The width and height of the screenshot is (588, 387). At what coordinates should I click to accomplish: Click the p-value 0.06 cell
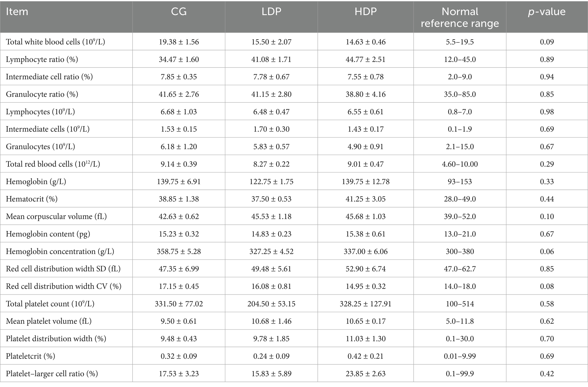[547, 252]
